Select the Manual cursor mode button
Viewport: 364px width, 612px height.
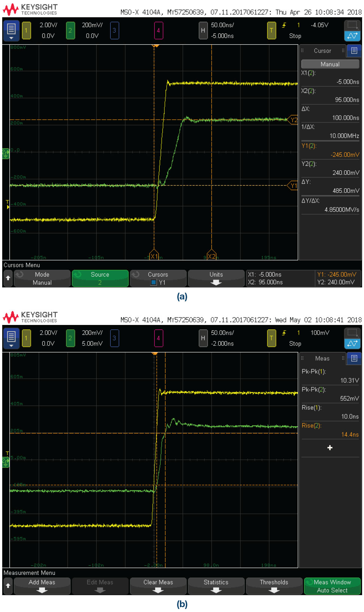coord(330,64)
